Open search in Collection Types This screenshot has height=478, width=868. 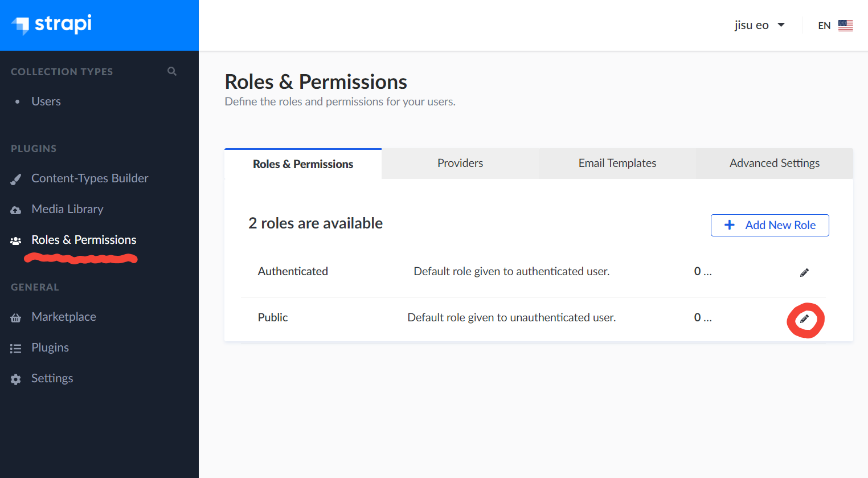(172, 71)
